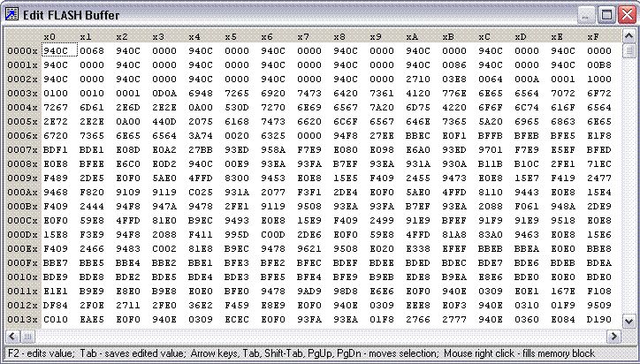The height and width of the screenshot is (364, 640).
Task: Click the horizontal scrollbar right arrow
Action: click(614, 337)
